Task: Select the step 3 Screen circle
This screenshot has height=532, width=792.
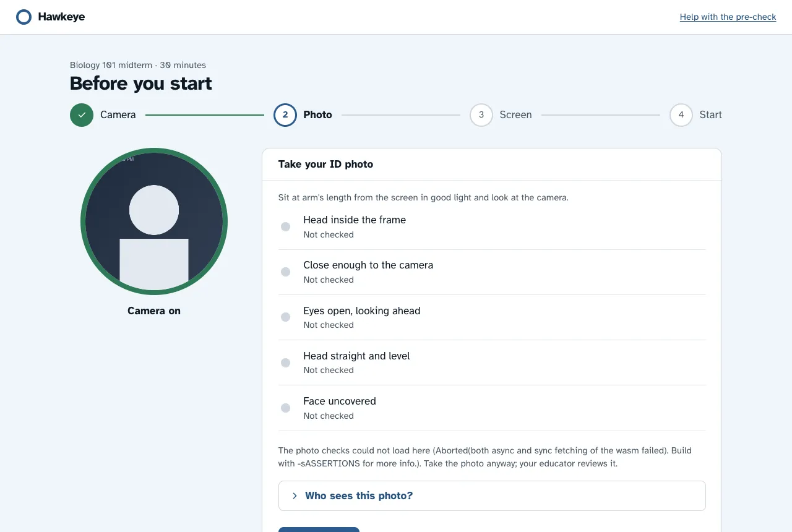Action: coord(481,115)
